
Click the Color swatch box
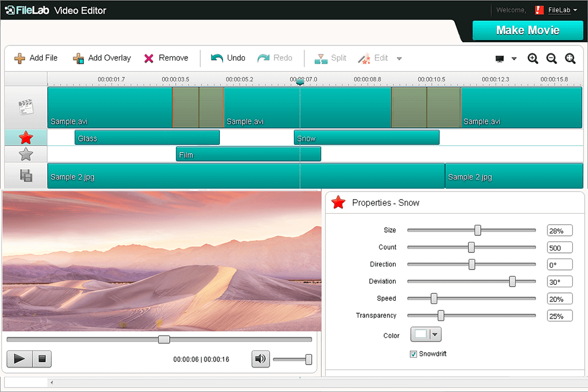420,334
